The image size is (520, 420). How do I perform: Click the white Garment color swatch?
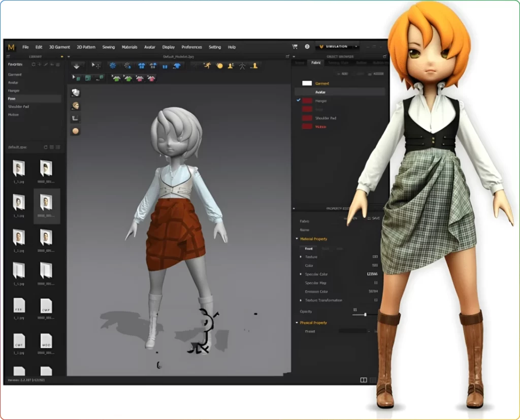coord(307,83)
